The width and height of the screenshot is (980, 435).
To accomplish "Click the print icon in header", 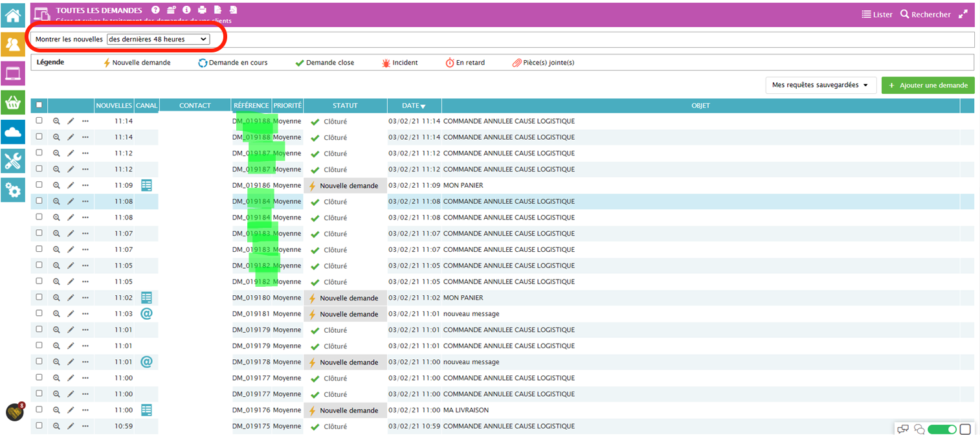I will pyautogui.click(x=202, y=10).
